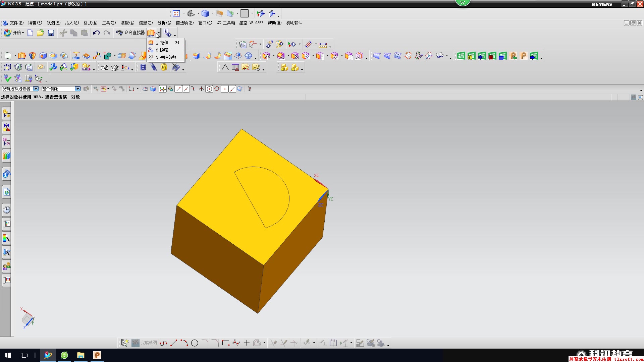This screenshot has height=362, width=644.
Task: Toggle snap to arc center
Action: pyautogui.click(x=209, y=89)
